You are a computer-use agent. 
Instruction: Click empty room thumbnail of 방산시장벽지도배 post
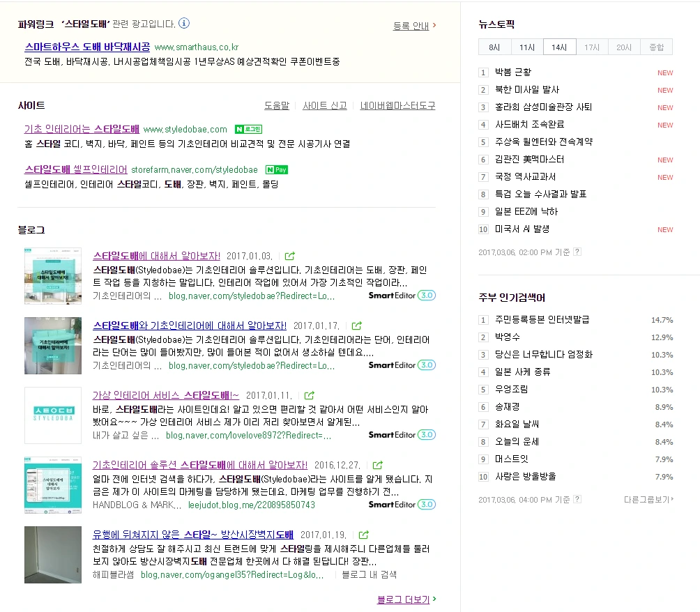click(53, 554)
